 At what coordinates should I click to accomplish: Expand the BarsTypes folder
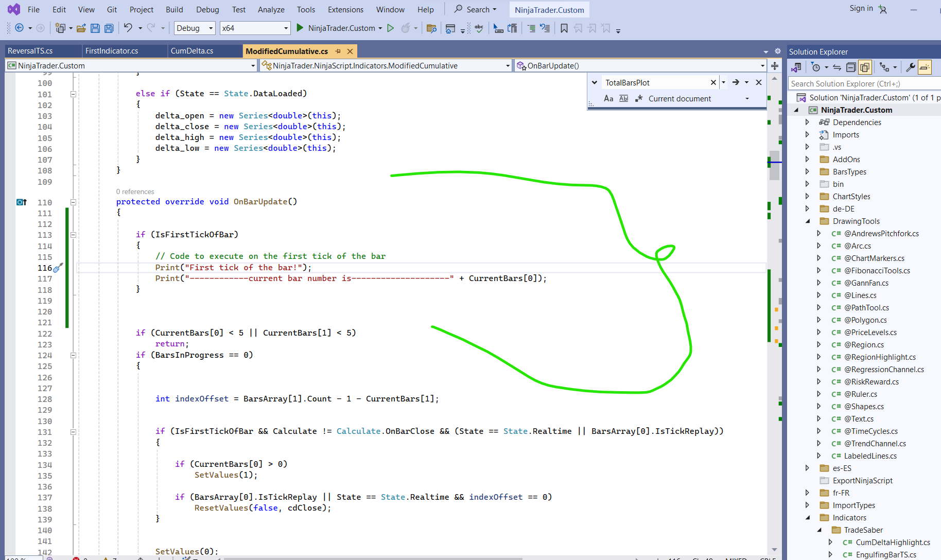807,172
